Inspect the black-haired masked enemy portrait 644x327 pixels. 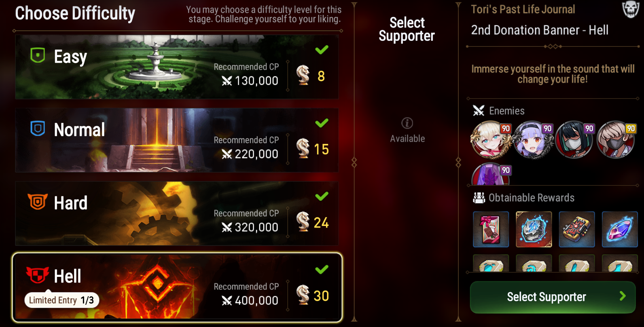tap(575, 139)
